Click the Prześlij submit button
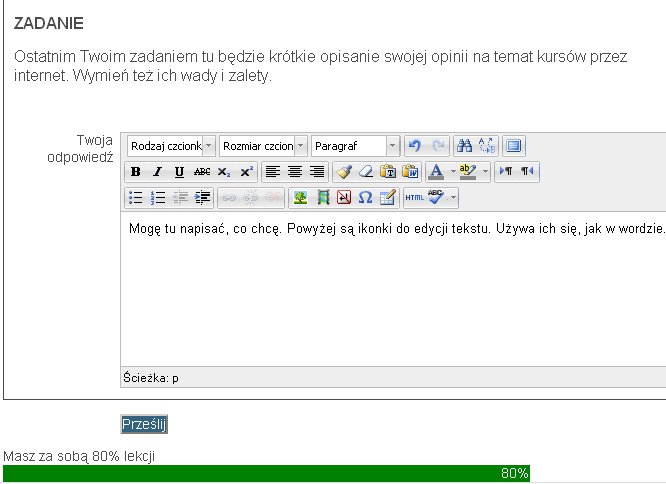 click(144, 424)
